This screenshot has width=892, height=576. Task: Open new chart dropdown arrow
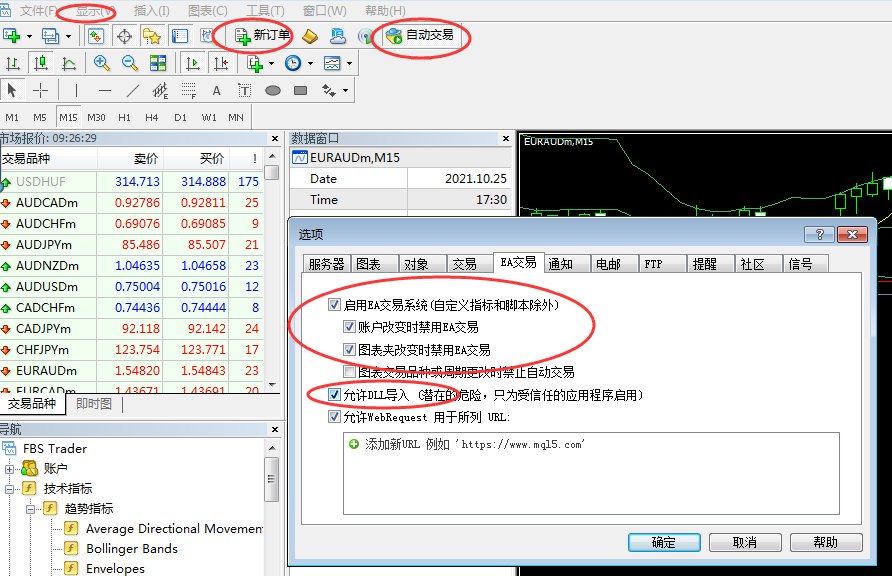click(29, 36)
